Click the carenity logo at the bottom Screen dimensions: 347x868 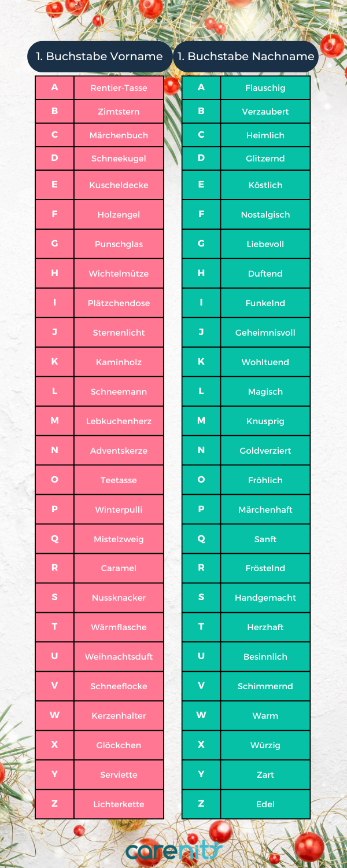click(x=173, y=849)
